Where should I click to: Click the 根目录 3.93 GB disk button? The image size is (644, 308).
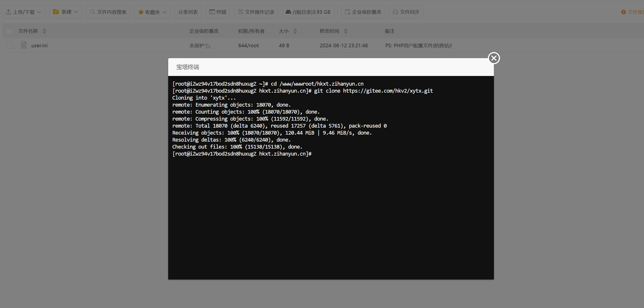pos(308,12)
